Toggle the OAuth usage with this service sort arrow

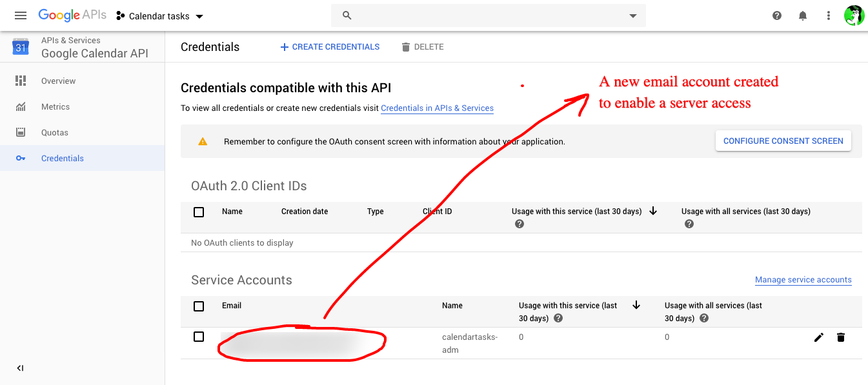[x=653, y=211]
